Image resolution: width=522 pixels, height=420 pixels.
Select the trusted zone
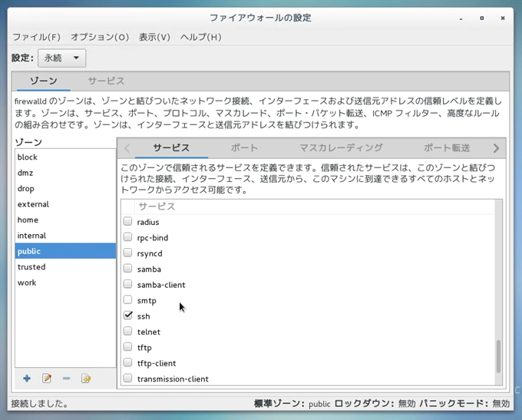[65, 266]
